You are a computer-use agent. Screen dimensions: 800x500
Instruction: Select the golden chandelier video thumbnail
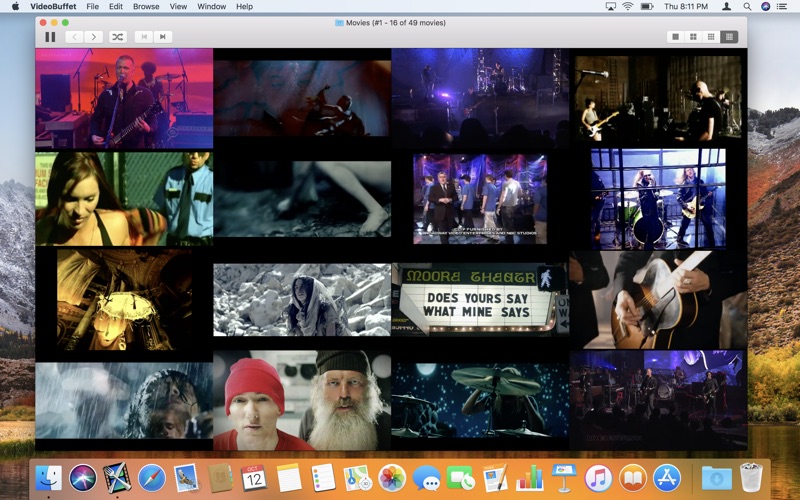pyautogui.click(x=124, y=299)
